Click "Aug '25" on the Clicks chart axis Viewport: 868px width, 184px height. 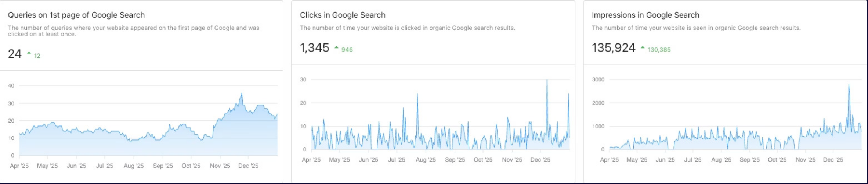(x=426, y=160)
